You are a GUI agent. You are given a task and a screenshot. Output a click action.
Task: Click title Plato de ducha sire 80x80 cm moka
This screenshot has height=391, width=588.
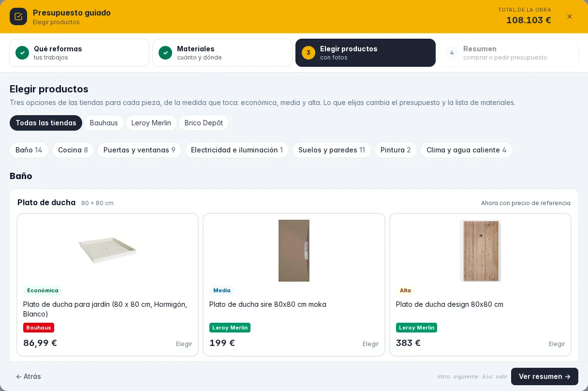268,304
